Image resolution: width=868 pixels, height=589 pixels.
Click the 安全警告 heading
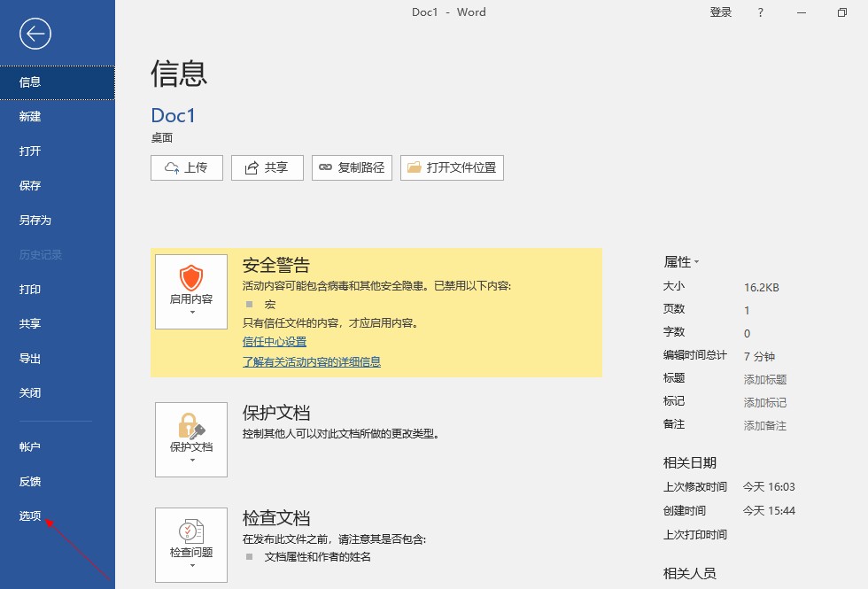click(275, 265)
